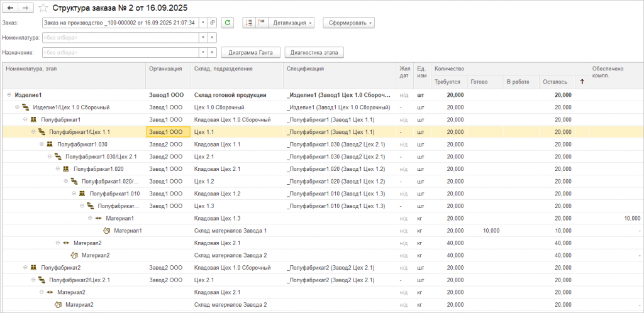Click the Полуфабрикат1.030 item icon
The width and height of the screenshot is (644, 313).
pyautogui.click(x=50, y=145)
